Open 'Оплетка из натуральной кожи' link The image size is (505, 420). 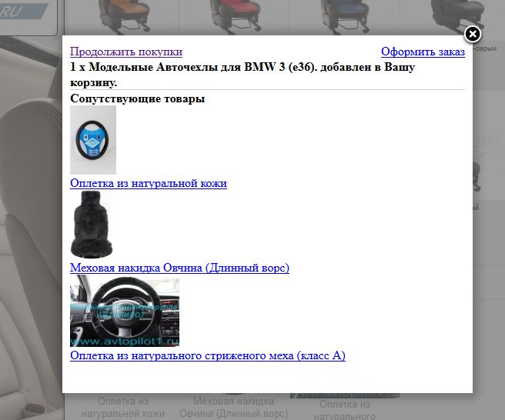click(149, 183)
